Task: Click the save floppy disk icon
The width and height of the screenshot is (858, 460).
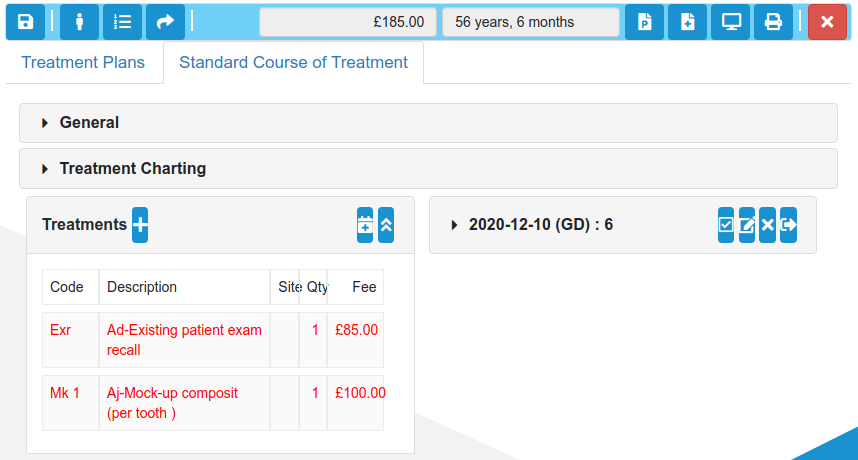Action: point(25,22)
